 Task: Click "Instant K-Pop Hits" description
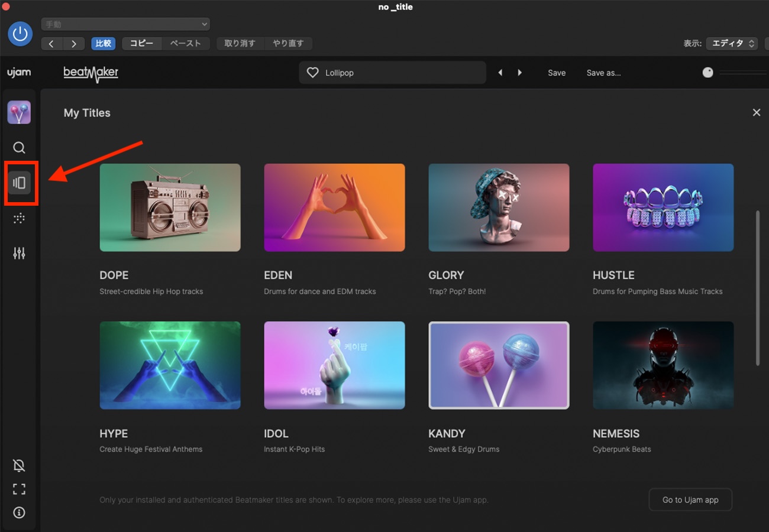[295, 449]
